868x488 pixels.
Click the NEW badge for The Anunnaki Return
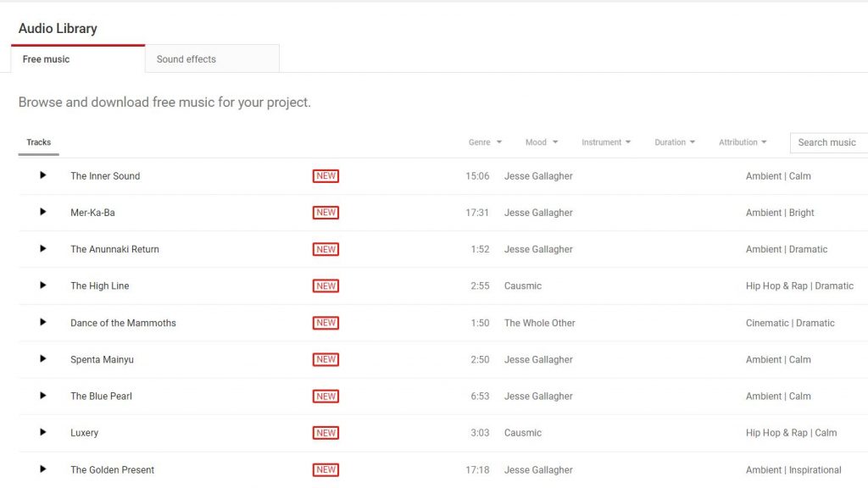click(325, 250)
